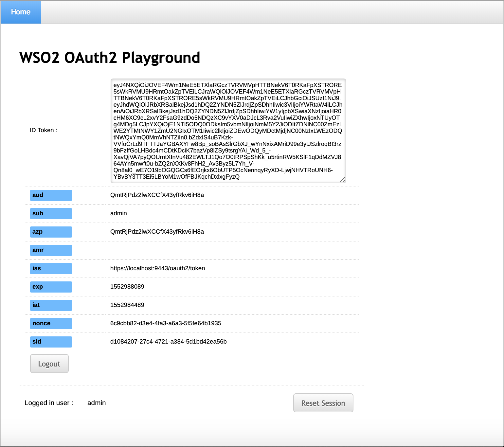Click the issuer URL https://localhost:9443/oauth2/token
The height and width of the screenshot is (447, 504).
click(x=157, y=268)
